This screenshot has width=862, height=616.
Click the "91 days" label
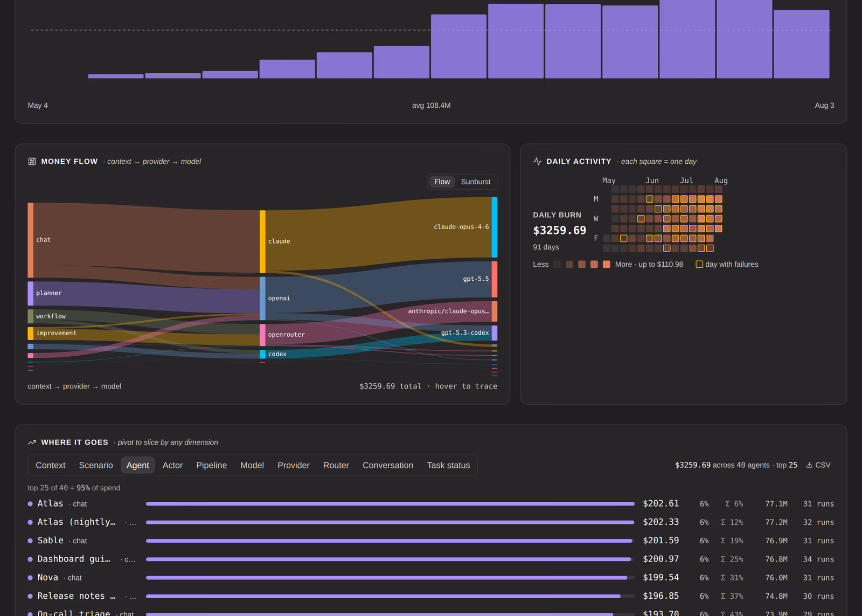546,247
